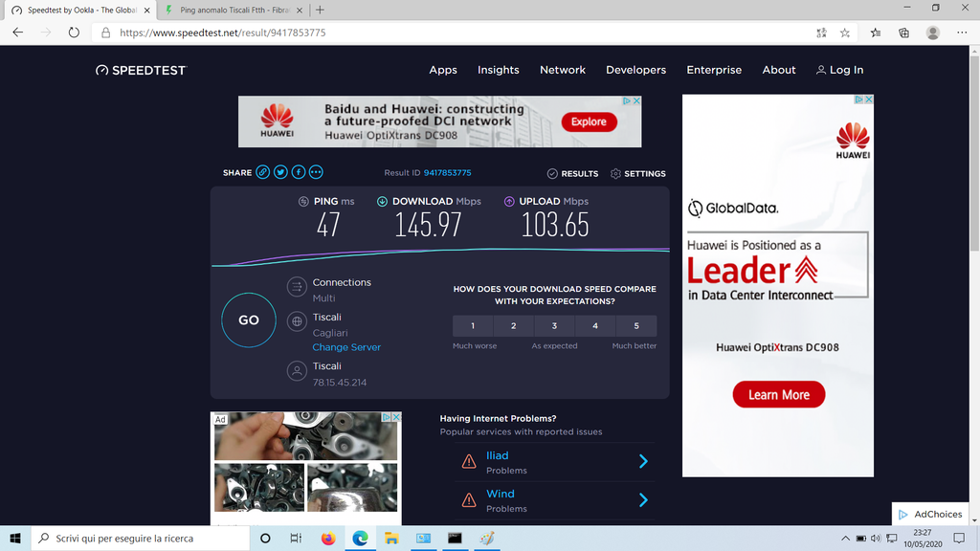Click the browser address bar

(x=459, y=32)
